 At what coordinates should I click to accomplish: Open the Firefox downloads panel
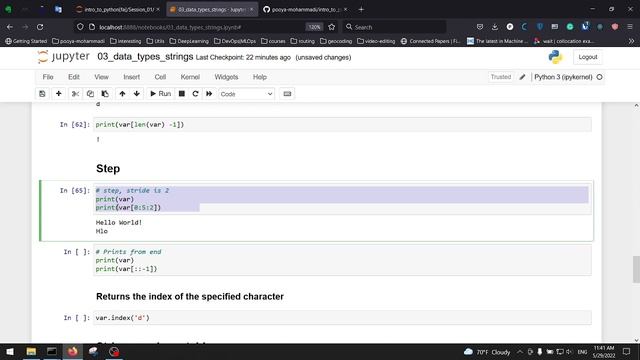[x=495, y=27]
